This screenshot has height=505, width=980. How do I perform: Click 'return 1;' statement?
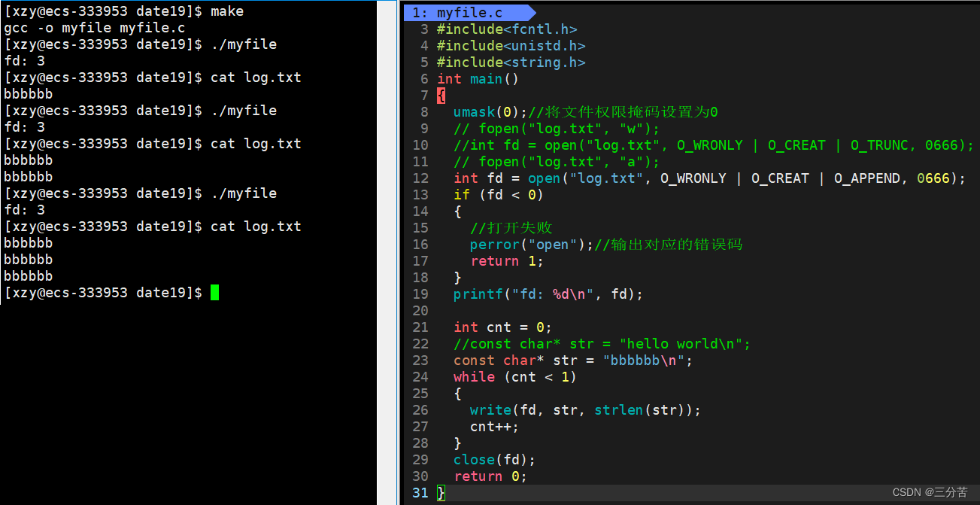click(507, 261)
